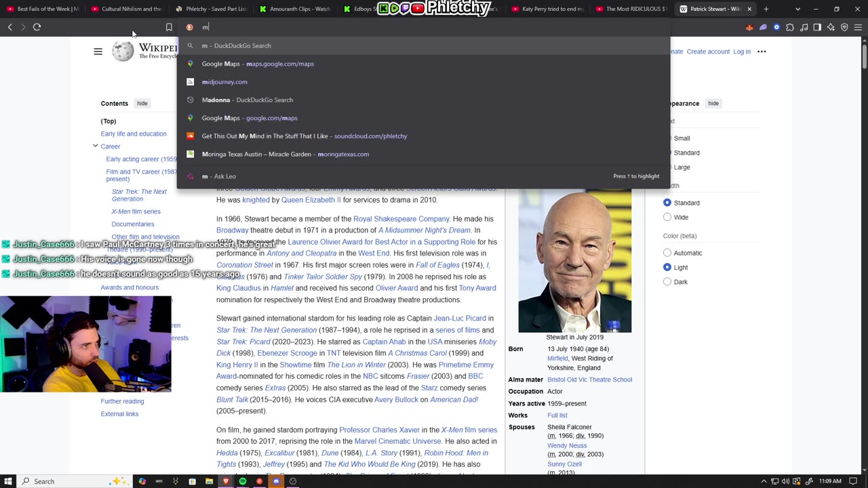The image size is (868, 488).
Task: Click the Wikipedia globe logo
Action: [123, 52]
